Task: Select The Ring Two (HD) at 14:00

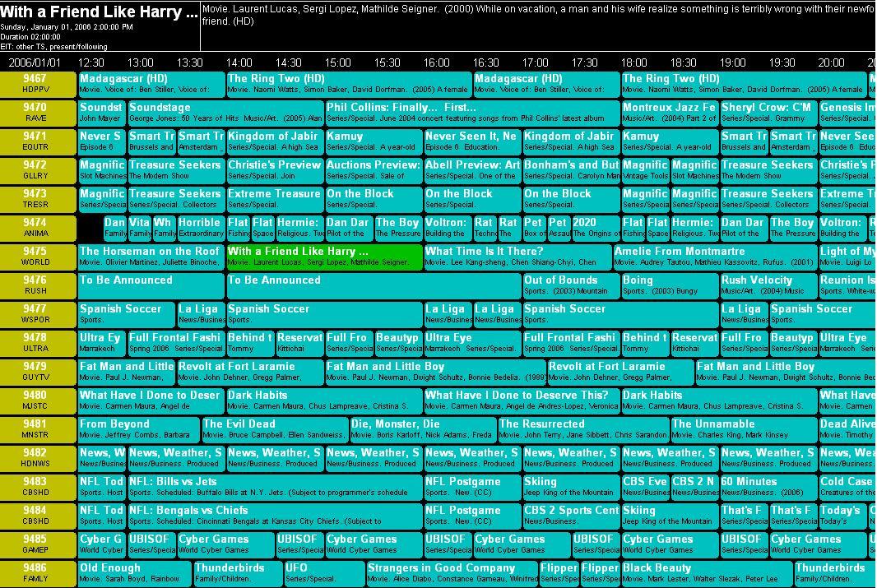Action: point(349,84)
